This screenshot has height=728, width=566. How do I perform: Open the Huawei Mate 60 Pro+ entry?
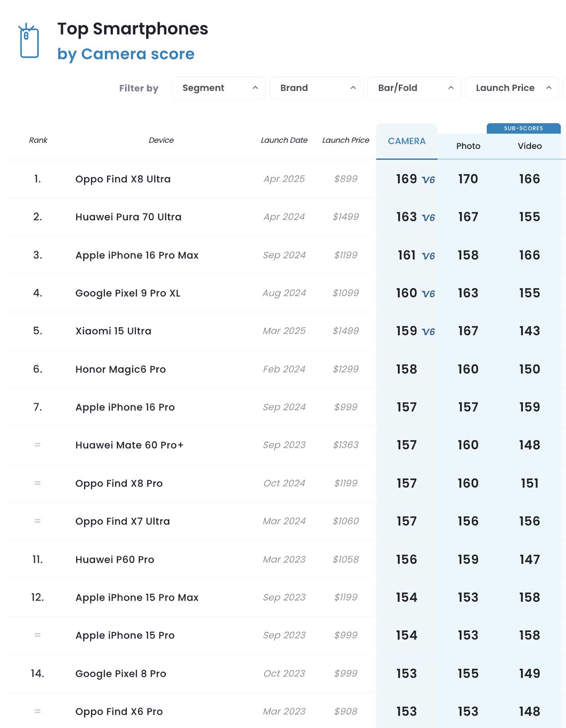[129, 445]
